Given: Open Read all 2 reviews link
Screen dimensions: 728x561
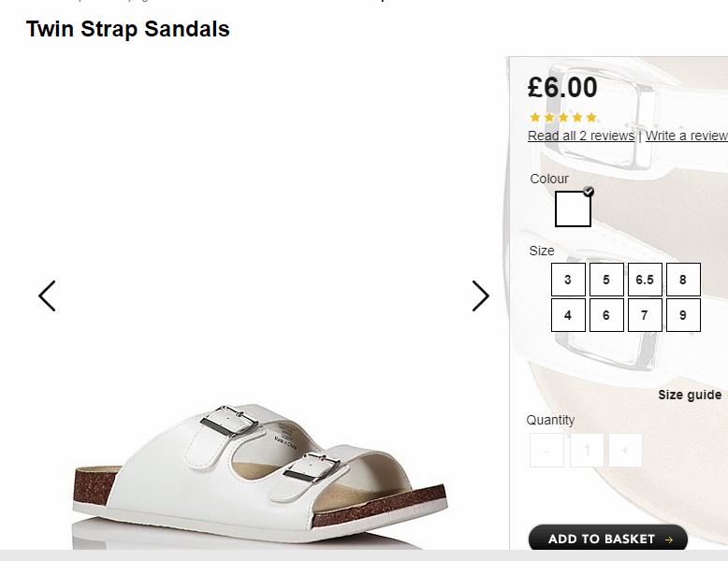Looking at the screenshot, I should tap(581, 136).
